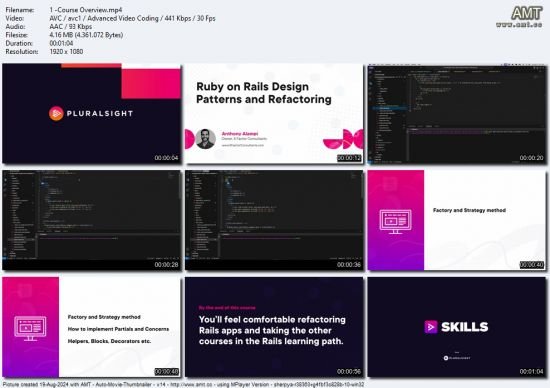550x388 pixels.
Task: Click the 'Resolution:' label
Action: coord(22,52)
